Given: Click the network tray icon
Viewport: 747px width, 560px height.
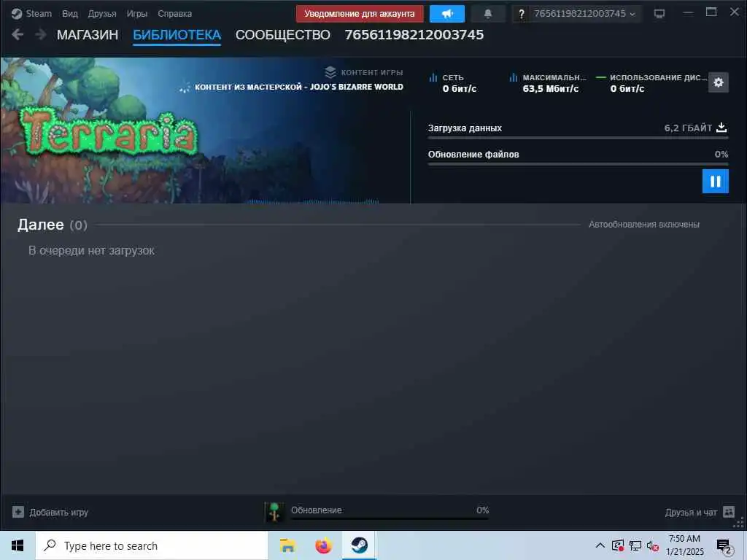Looking at the screenshot, I should [x=635, y=545].
